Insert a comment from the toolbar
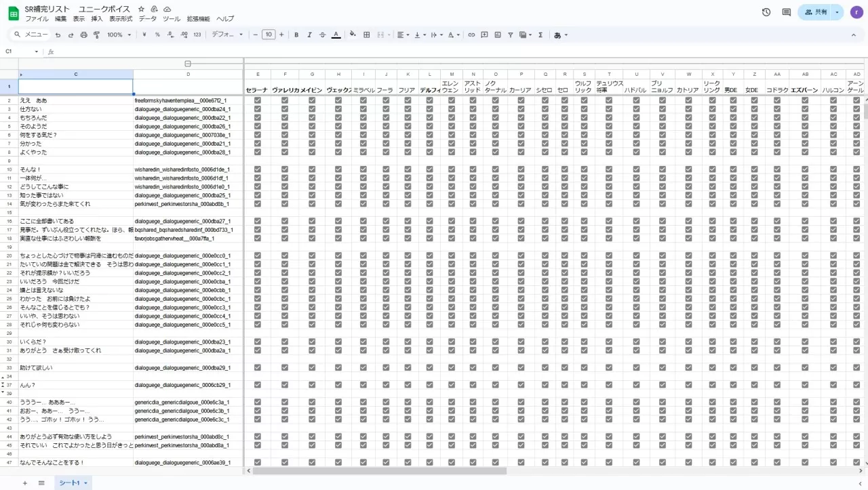The image size is (868, 490). pyautogui.click(x=484, y=35)
